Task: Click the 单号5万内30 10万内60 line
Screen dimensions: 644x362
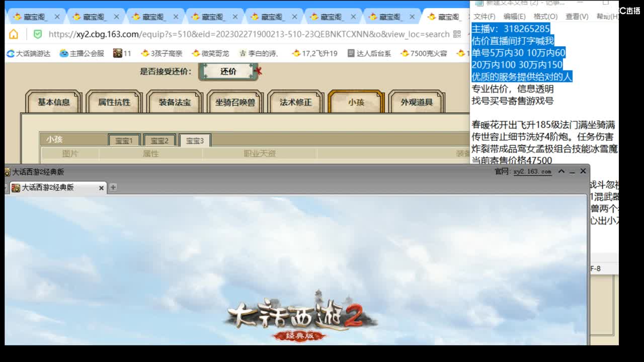Action: [518, 53]
